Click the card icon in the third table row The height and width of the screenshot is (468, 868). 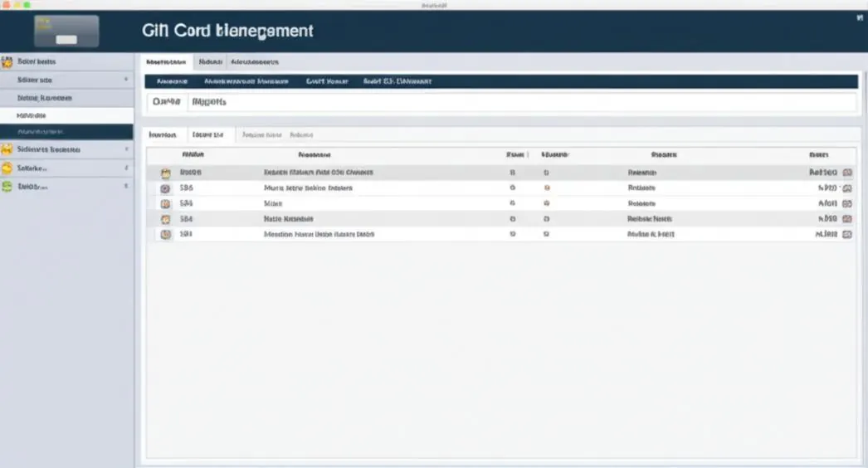165,204
